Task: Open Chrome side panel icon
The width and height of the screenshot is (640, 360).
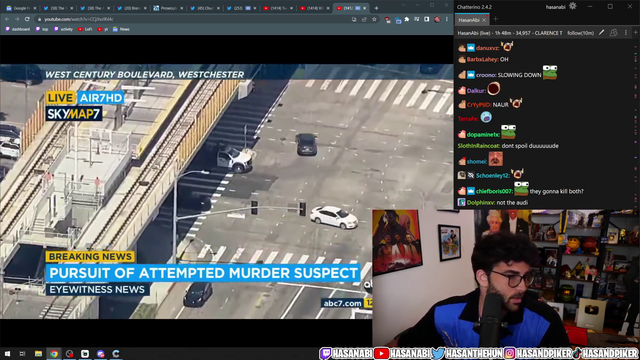Action: click(427, 19)
